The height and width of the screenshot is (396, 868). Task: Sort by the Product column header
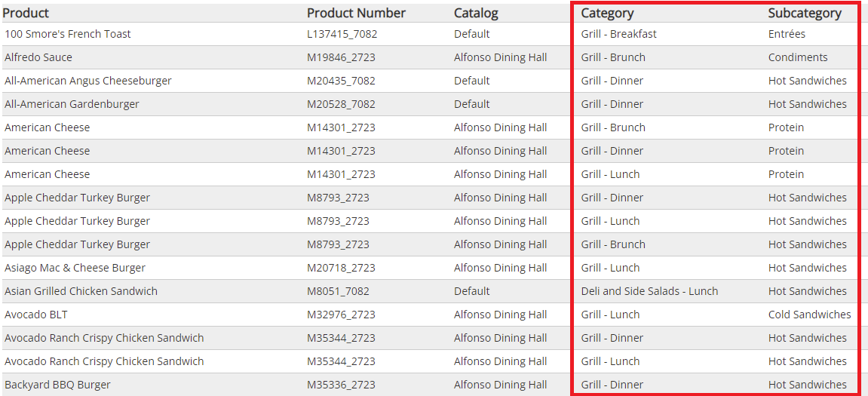(x=26, y=13)
